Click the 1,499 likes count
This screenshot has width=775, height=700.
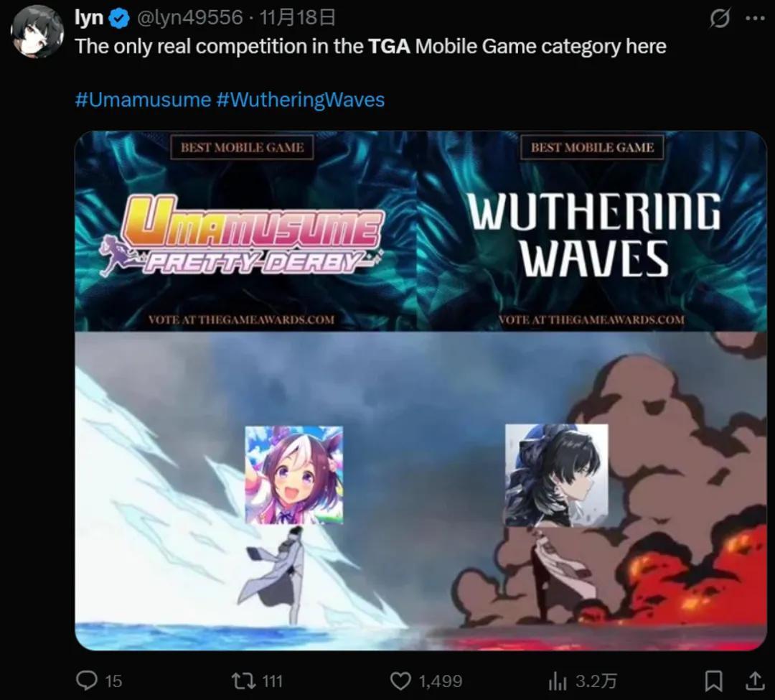click(x=441, y=681)
